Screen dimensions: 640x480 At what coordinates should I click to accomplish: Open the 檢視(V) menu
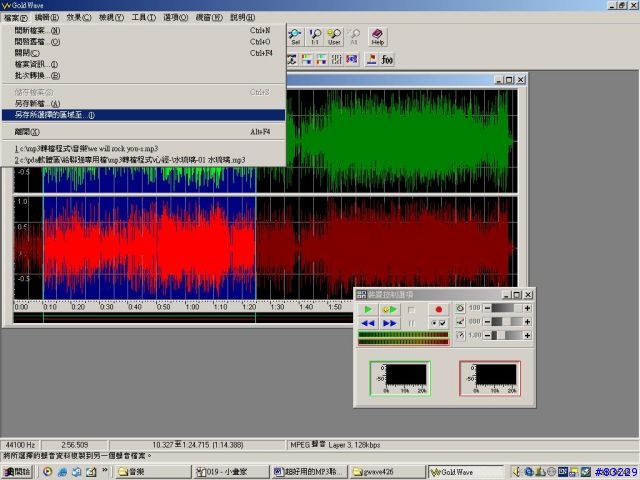tap(111, 18)
